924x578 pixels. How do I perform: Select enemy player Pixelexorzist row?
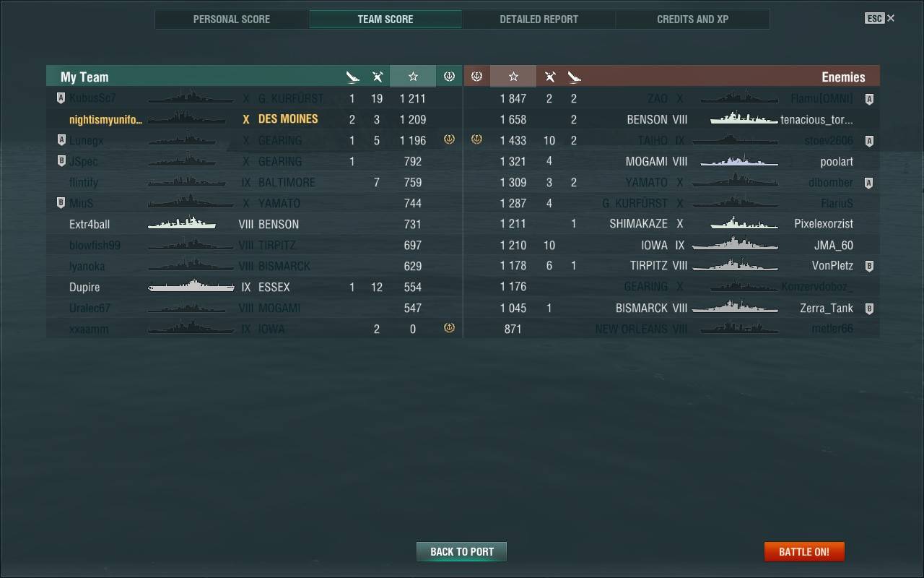672,224
